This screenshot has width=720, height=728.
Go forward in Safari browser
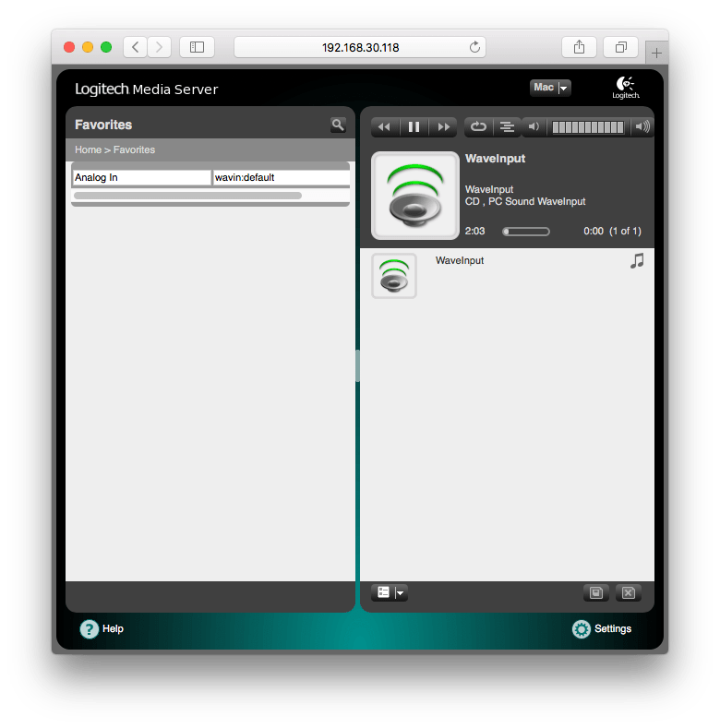click(160, 47)
